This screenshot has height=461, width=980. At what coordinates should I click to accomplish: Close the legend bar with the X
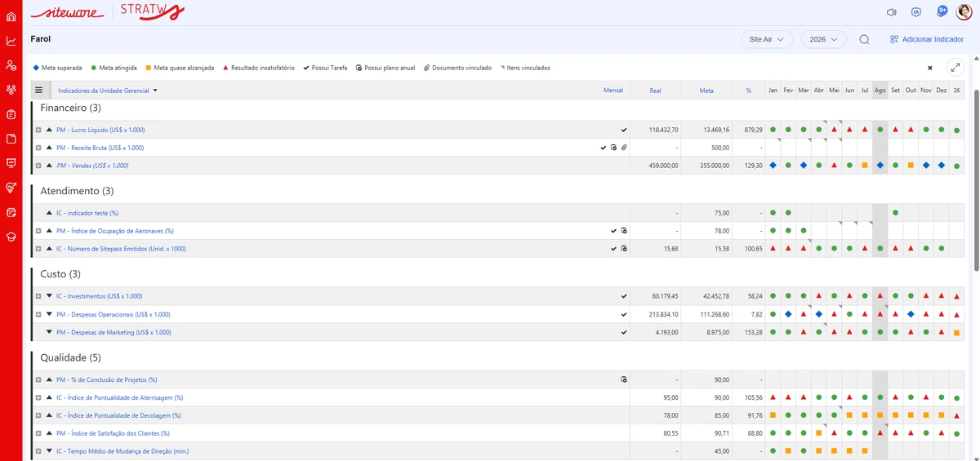click(x=929, y=68)
